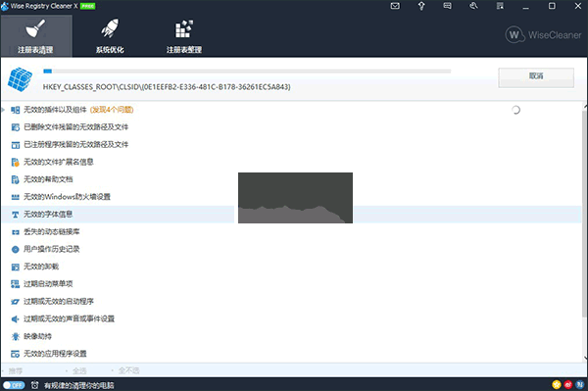This screenshot has height=391, width=588.
Task: Switch to the 注册表清理 tab
Action: 36,35
